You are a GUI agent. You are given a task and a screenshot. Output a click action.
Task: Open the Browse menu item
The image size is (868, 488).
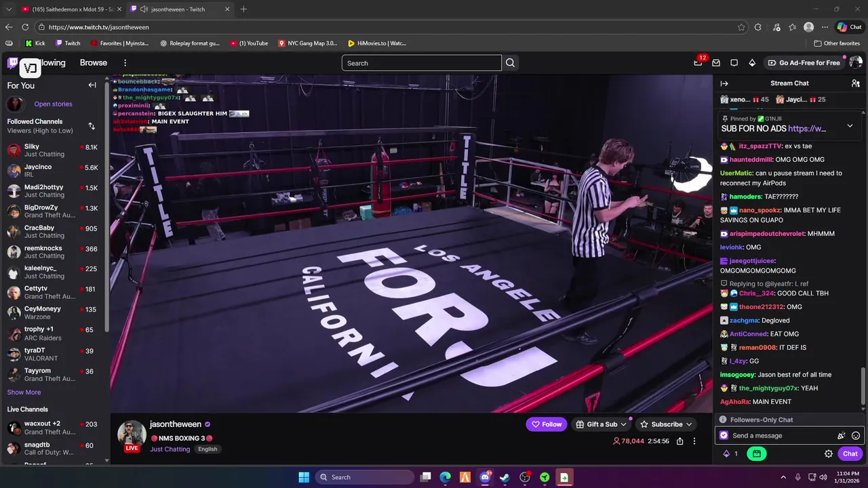point(94,62)
